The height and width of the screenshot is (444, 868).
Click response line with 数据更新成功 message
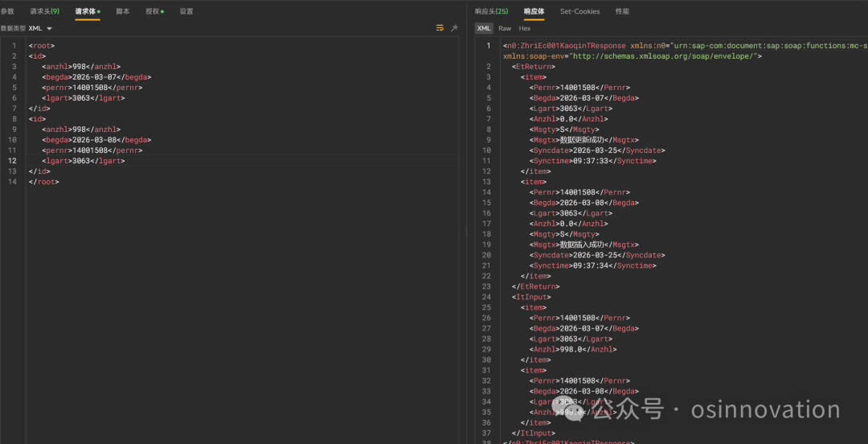584,140
